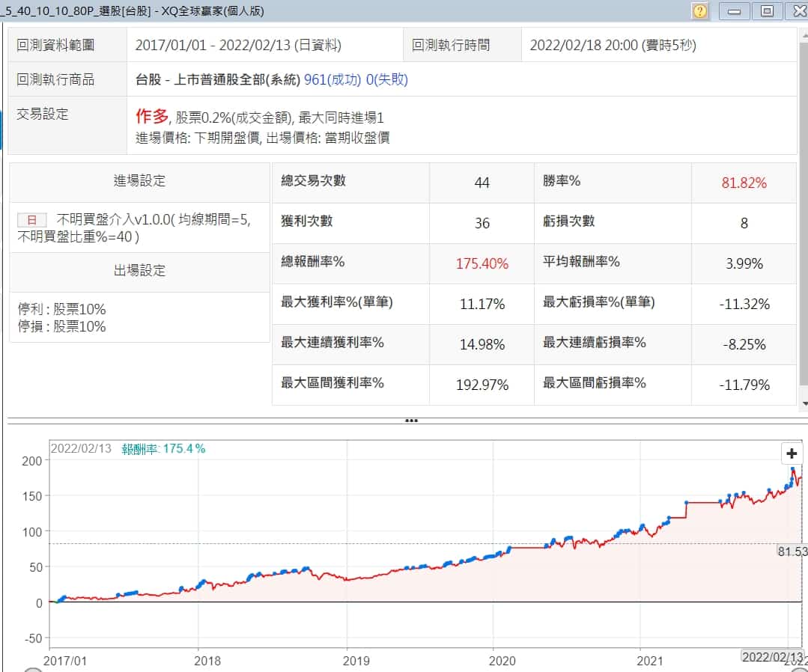Image resolution: width=808 pixels, height=672 pixels.
Task: Click the 81.53 value label on chart edge
Action: 792,552
